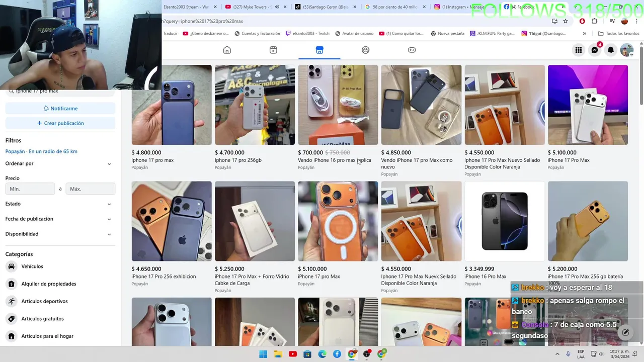The height and width of the screenshot is (362, 644).
Task: Open File Explorer from taskbar
Action: [x=278, y=354]
